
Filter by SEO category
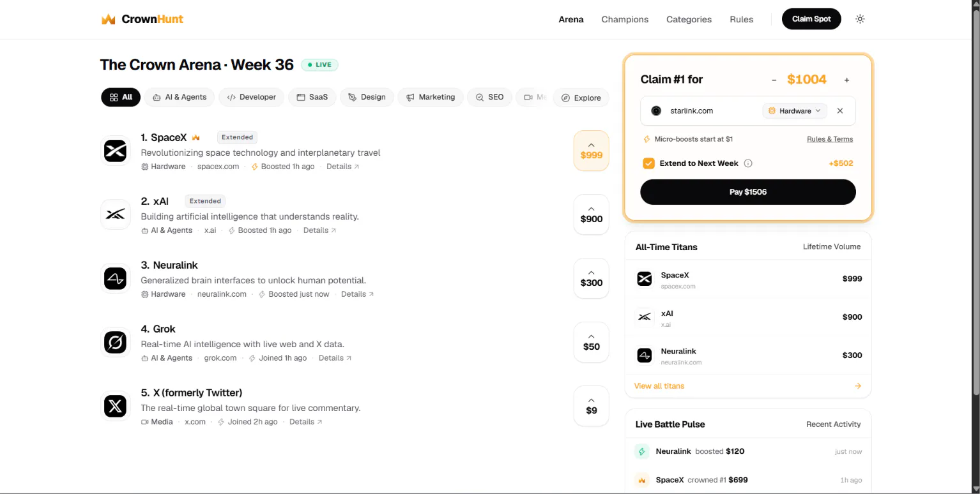click(489, 97)
